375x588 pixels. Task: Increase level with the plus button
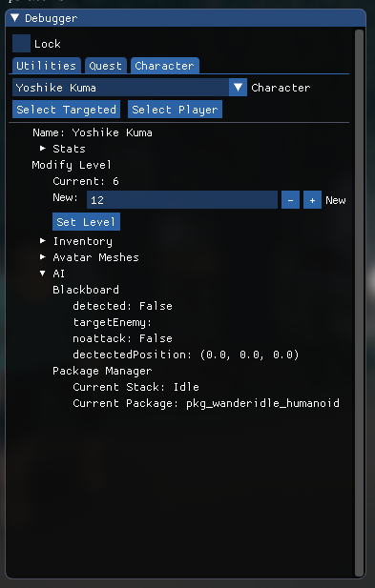coord(312,199)
